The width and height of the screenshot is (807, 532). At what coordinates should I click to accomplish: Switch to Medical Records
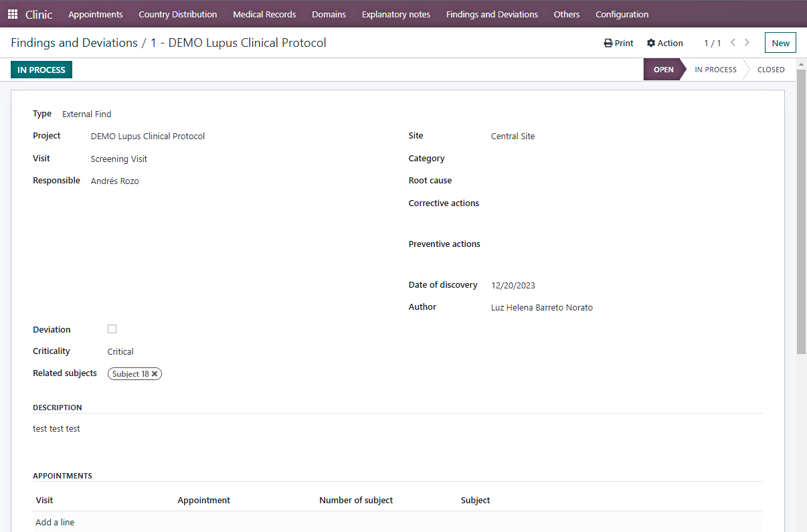click(x=264, y=14)
